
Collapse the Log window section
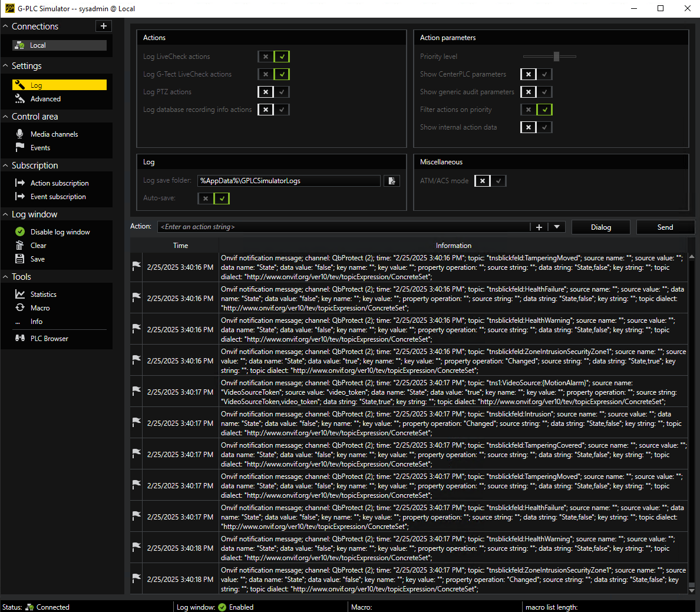pos(5,214)
